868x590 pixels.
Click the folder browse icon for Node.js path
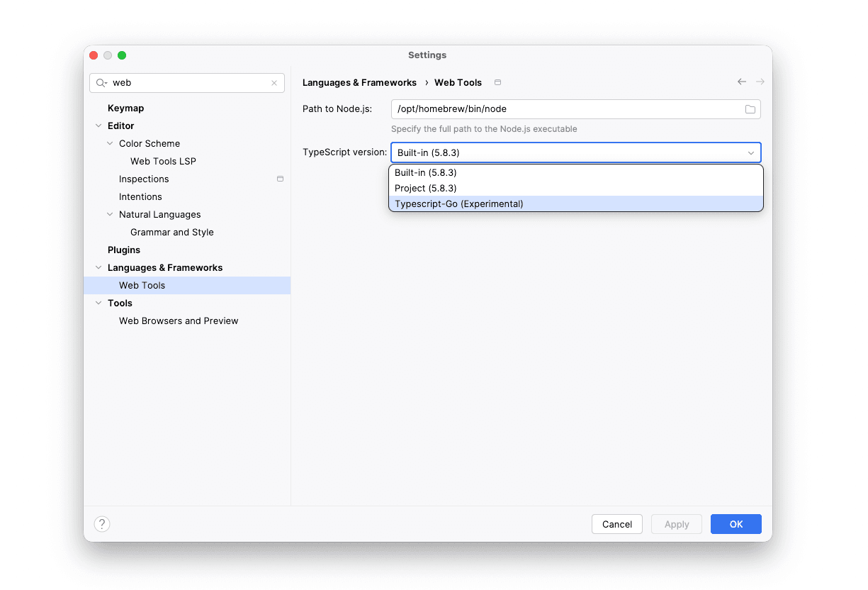coord(750,109)
